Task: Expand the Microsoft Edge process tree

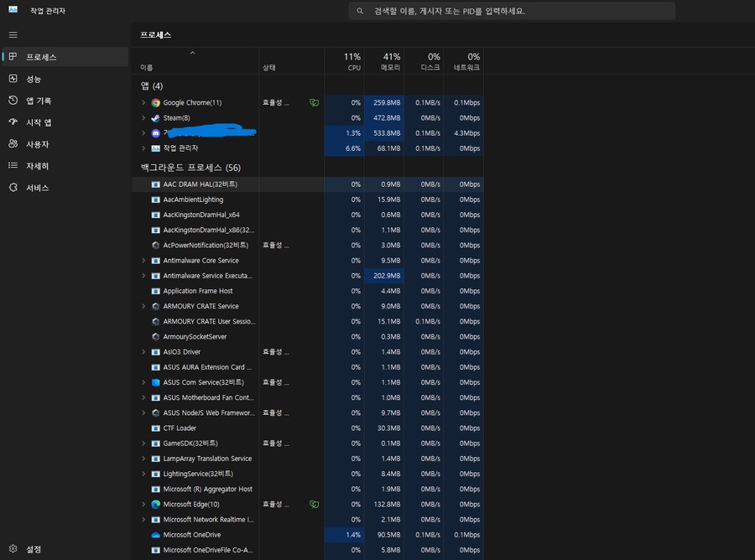Action: [x=143, y=505]
